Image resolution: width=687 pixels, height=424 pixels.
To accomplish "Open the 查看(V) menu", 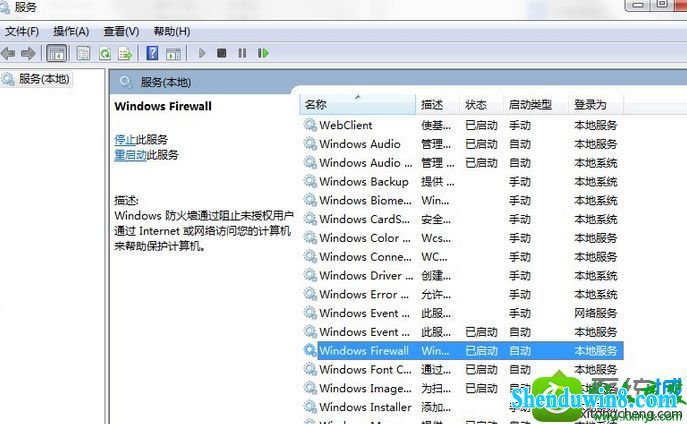I will (121, 32).
